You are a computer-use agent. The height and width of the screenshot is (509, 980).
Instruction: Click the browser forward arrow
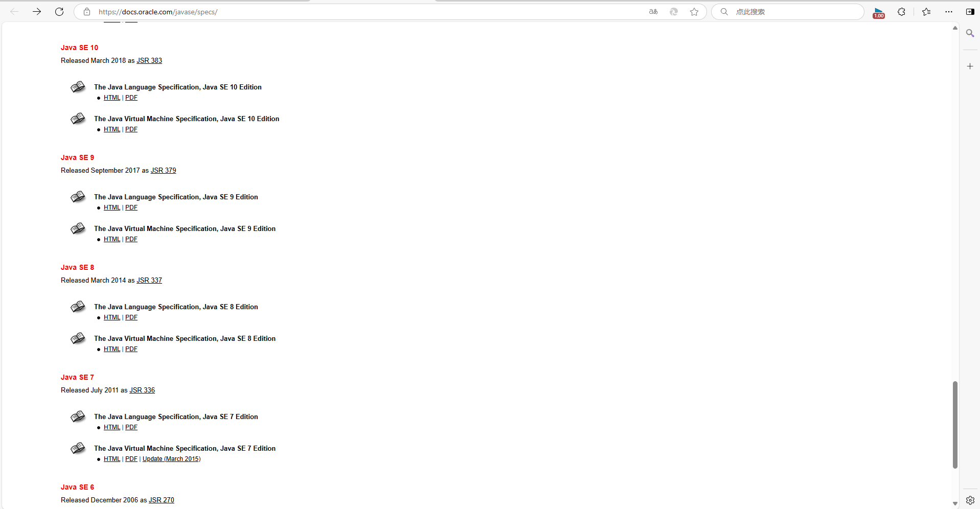37,12
